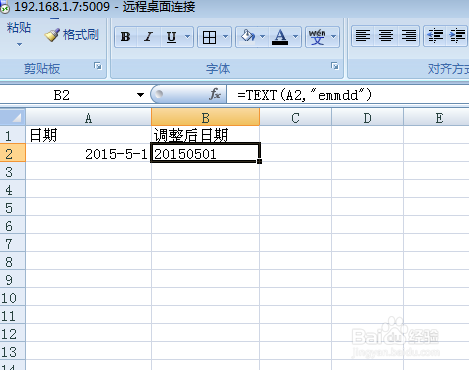Open underline style dropdown arrow
Screen dimensions: 469x370
tap(187, 37)
